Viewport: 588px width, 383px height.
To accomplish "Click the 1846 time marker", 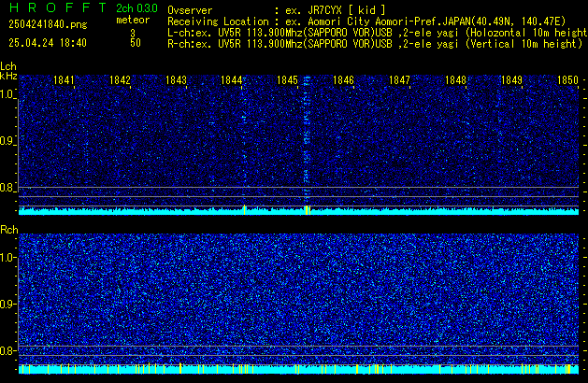I will (343, 80).
